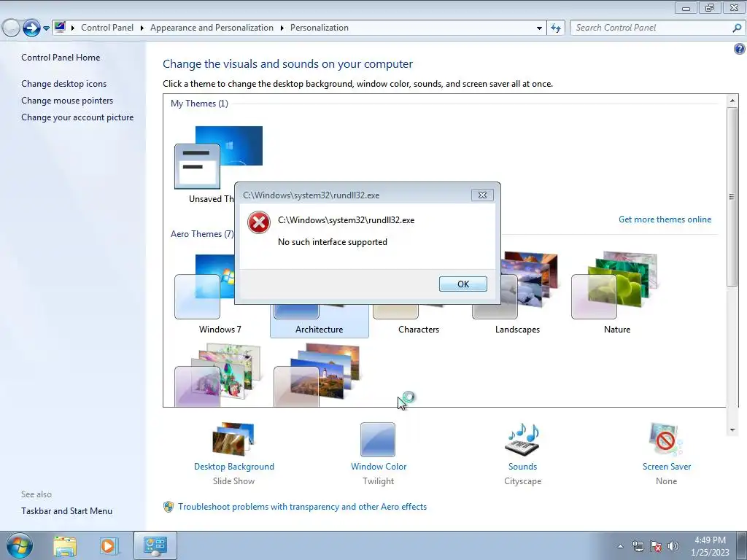This screenshot has height=560, width=747.
Task: Open Desktop Background settings icon
Action: (x=233, y=439)
